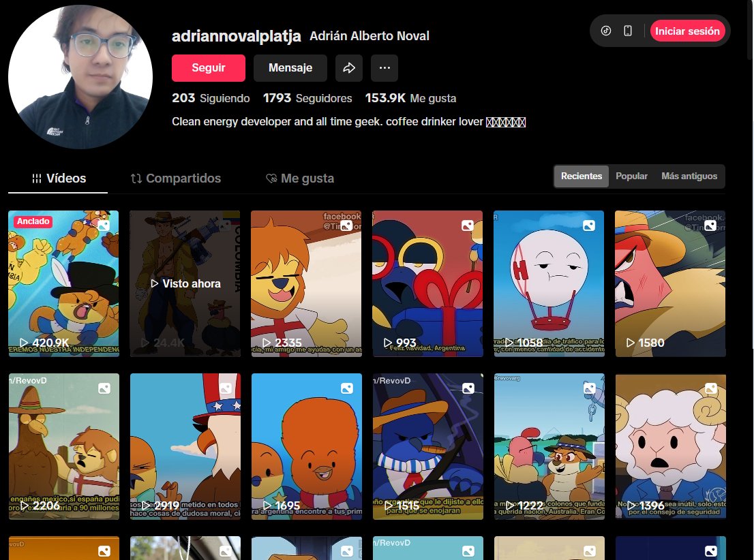
Task: Click the photo-post icon on 993 thumbnail
Action: 468,225
